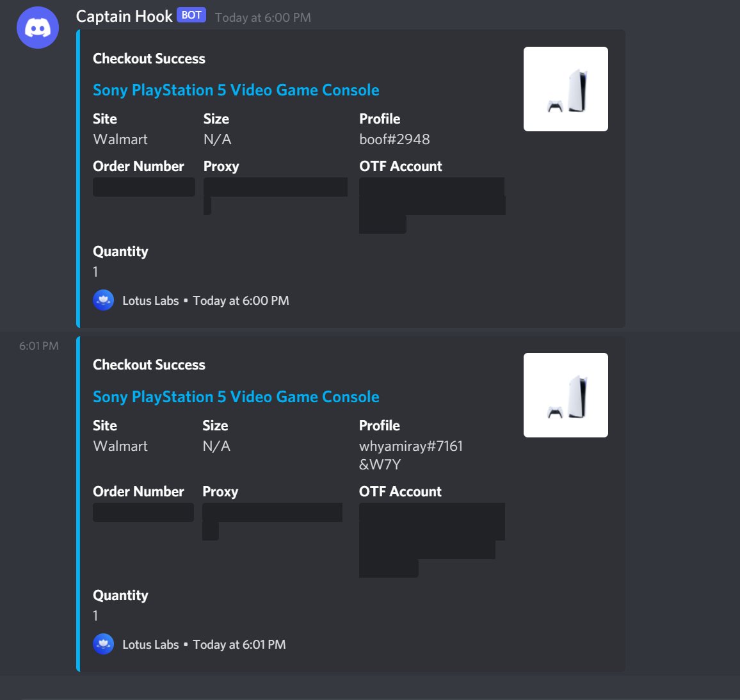The height and width of the screenshot is (700, 740).
Task: Enlarge PS5 thumbnail in whyamiray#7161 embed
Action: tap(565, 395)
